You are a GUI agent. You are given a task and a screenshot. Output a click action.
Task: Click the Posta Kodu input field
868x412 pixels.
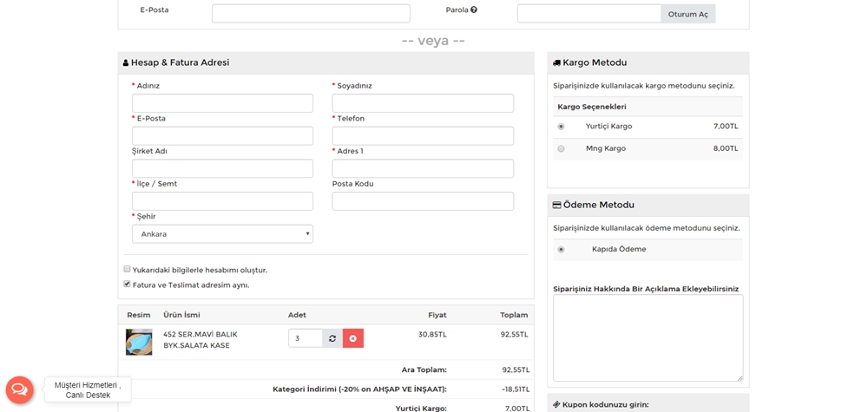coord(423,201)
